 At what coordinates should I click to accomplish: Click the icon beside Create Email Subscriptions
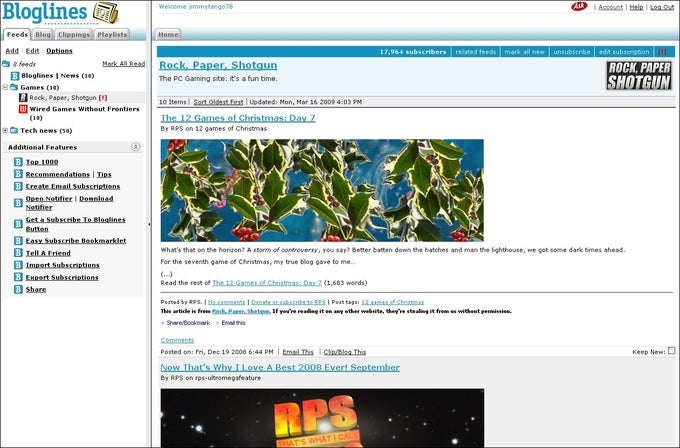pos(18,186)
